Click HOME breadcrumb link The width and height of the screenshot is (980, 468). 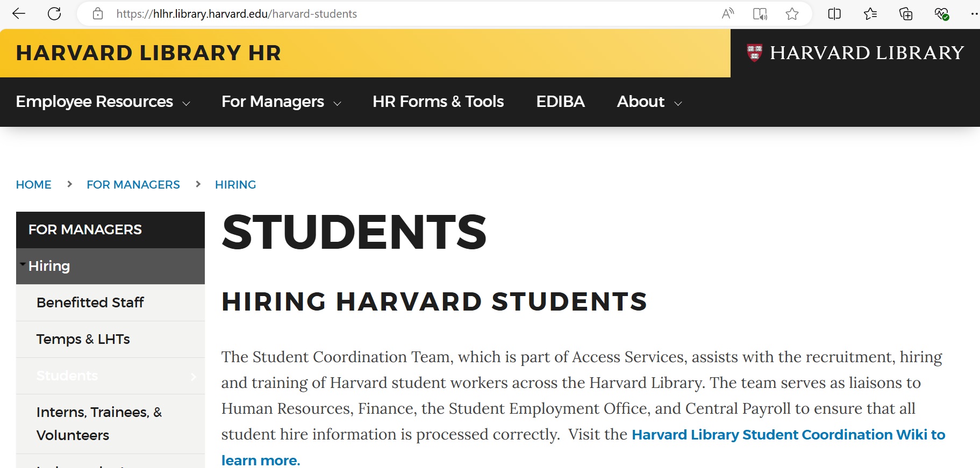point(34,185)
